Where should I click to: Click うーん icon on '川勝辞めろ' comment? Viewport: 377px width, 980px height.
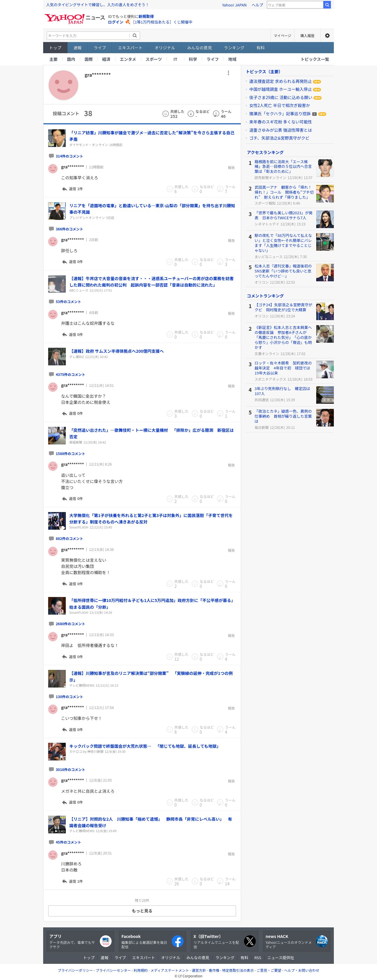click(x=220, y=881)
